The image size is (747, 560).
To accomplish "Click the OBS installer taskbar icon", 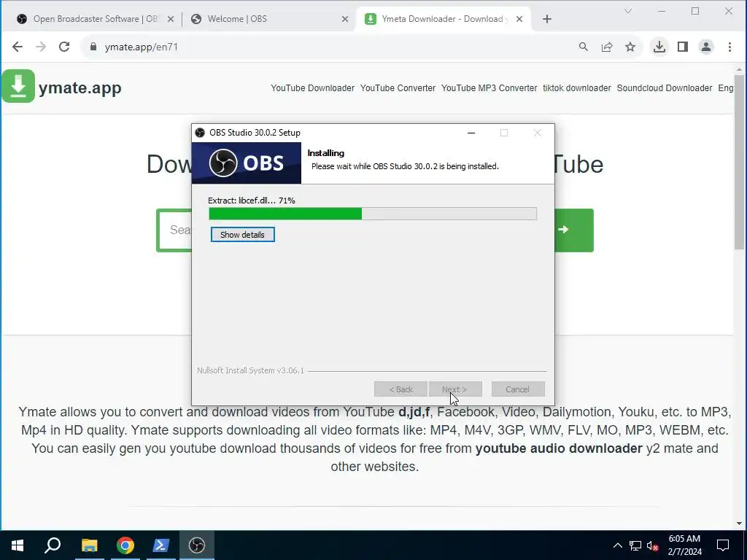I will [197, 545].
